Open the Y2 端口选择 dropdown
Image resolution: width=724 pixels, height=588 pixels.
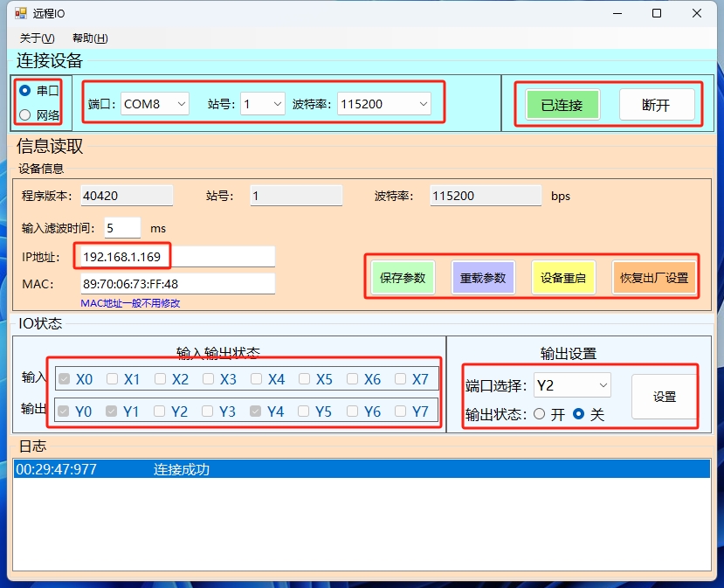pyautogui.click(x=572, y=385)
